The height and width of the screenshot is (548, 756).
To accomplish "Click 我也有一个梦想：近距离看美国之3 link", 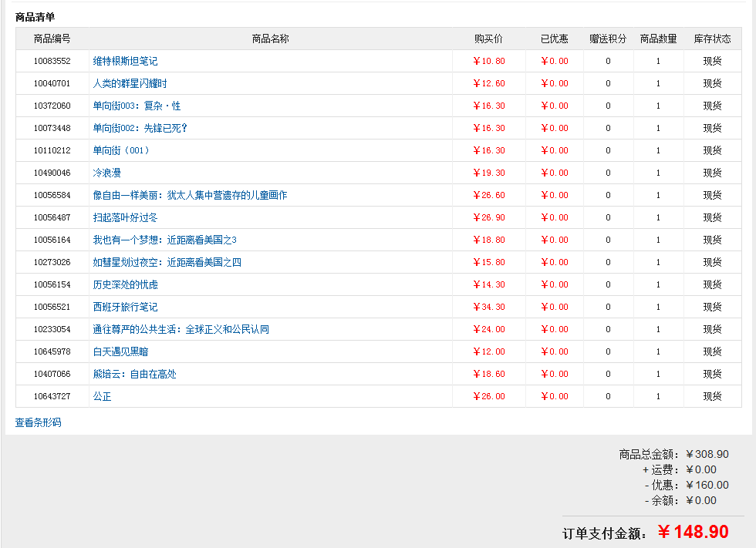I will [164, 240].
